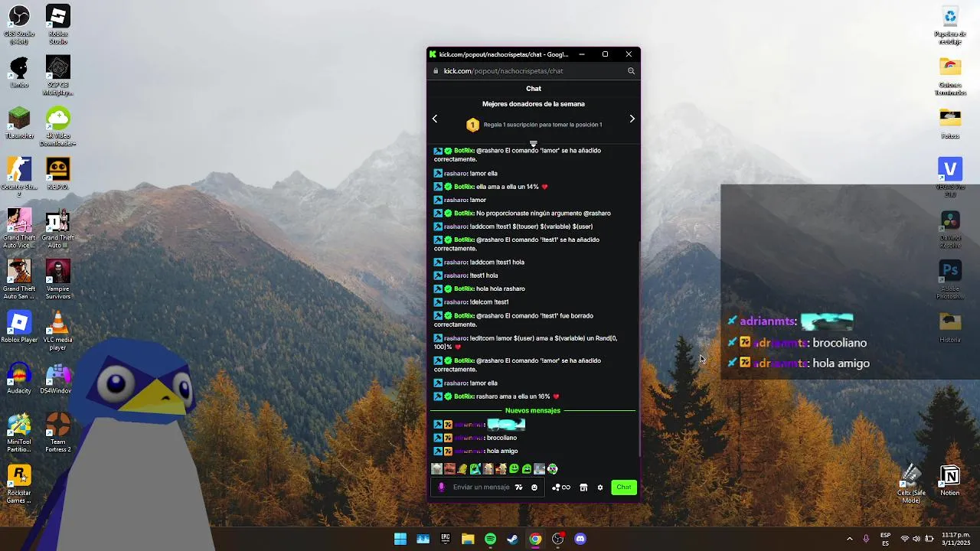Open File Explorer from the taskbar

(468, 539)
